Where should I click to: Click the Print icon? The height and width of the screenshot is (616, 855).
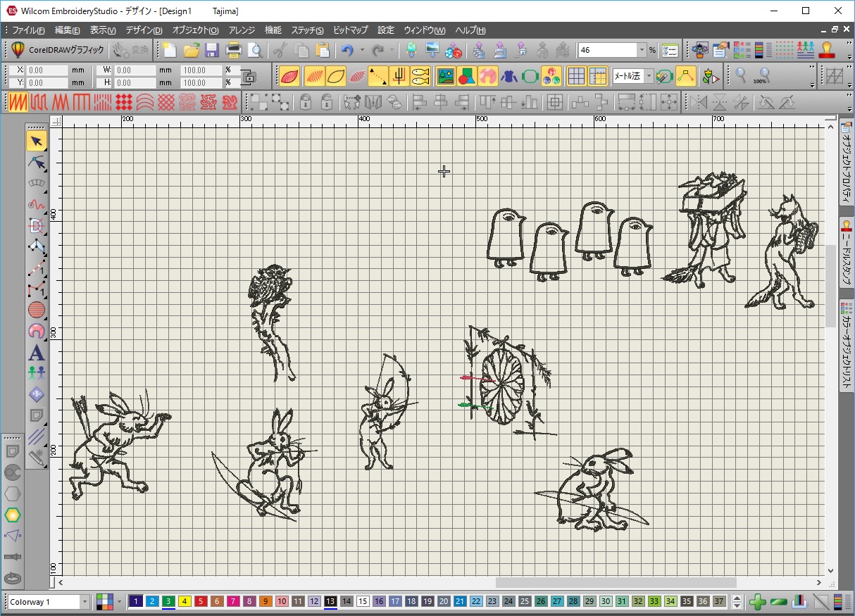(x=234, y=50)
